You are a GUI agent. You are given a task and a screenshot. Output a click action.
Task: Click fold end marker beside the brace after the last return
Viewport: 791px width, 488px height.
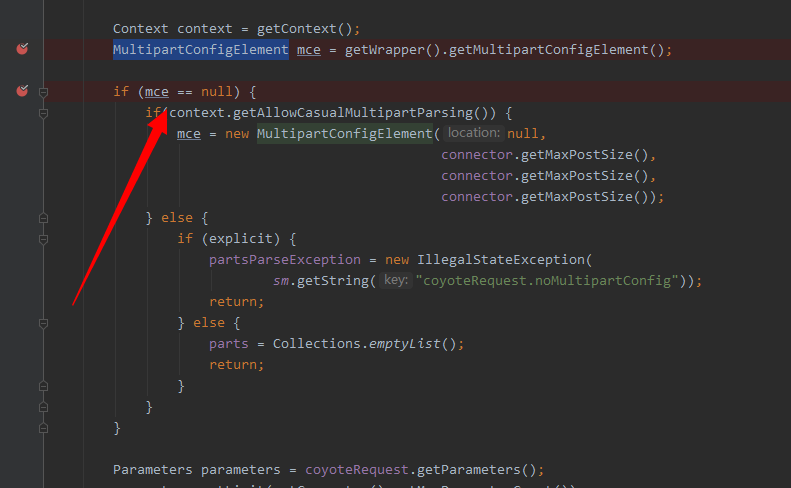pos(43,386)
